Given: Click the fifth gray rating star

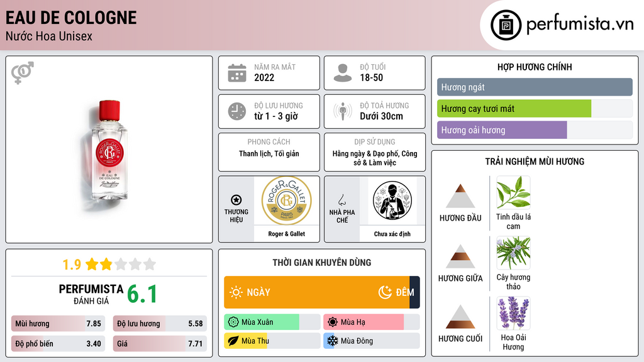Looking at the screenshot, I should [150, 264].
